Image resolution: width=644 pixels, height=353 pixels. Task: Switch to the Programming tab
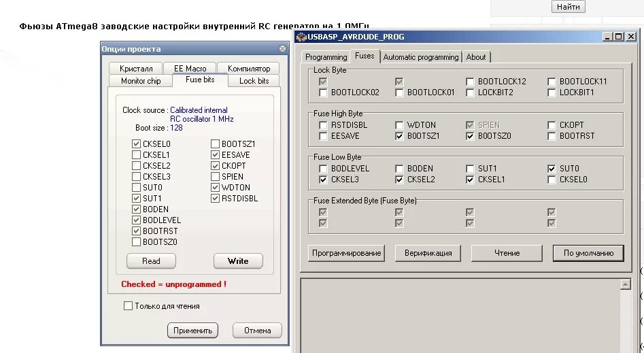326,57
